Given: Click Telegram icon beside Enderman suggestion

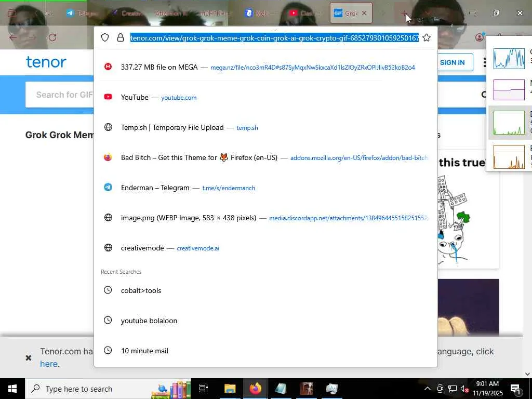Looking at the screenshot, I should click(108, 187).
